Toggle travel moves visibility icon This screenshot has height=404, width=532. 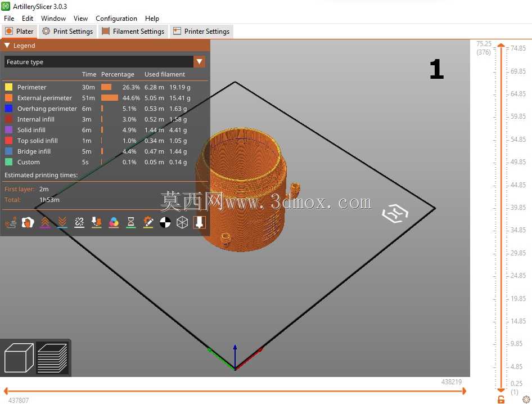coord(11,223)
